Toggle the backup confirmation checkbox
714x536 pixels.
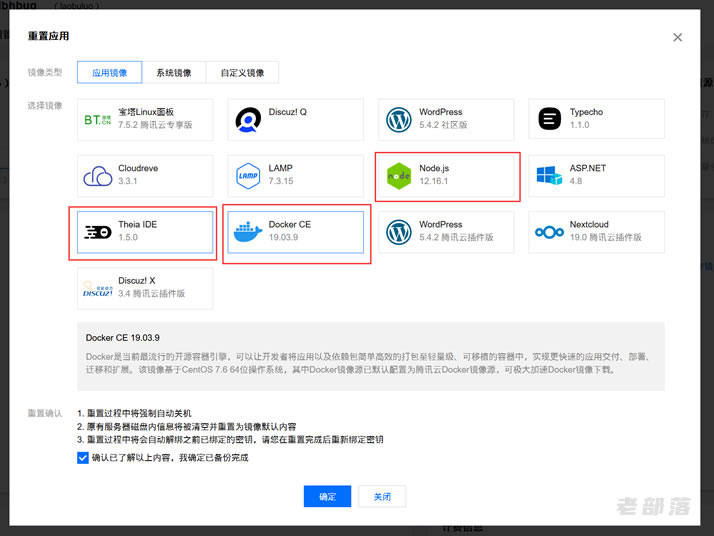82,458
